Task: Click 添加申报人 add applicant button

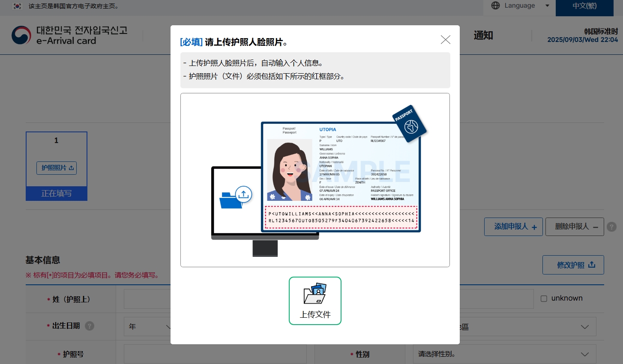Action: pos(513,227)
